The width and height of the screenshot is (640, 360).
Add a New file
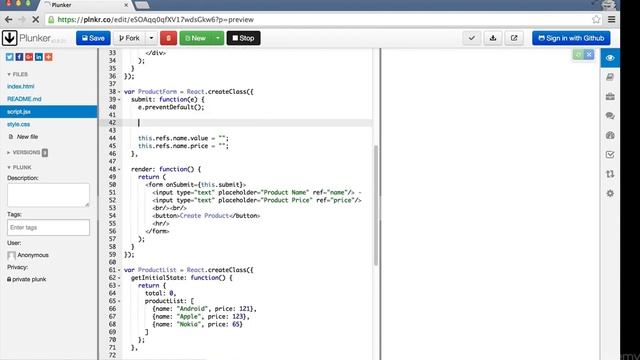[x=24, y=137]
